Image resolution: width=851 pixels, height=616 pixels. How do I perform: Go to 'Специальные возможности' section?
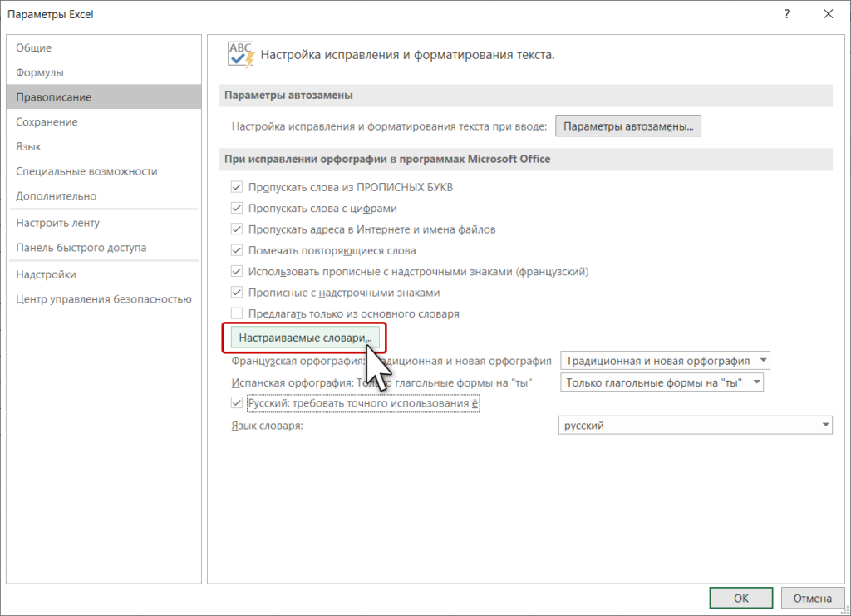pos(104,171)
